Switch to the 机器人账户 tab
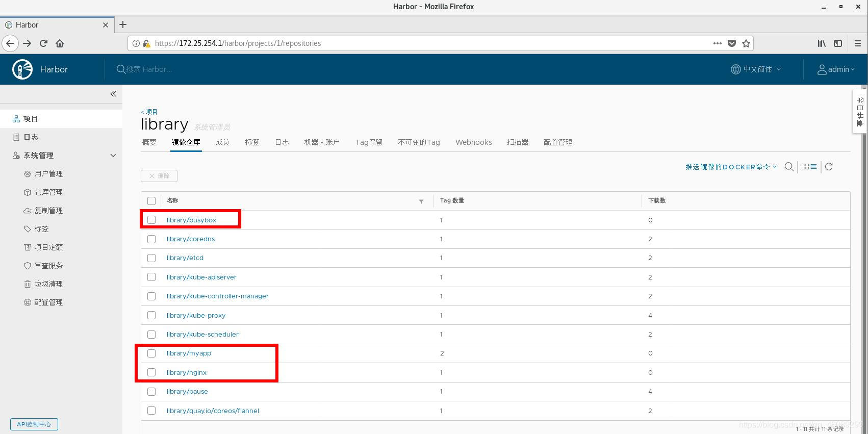Image resolution: width=868 pixels, height=434 pixels. point(322,142)
